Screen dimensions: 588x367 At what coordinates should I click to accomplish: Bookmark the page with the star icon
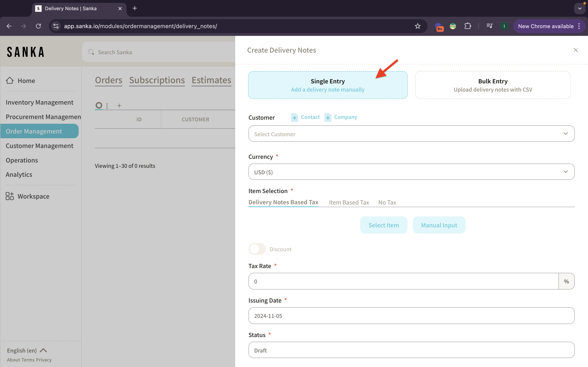click(418, 26)
